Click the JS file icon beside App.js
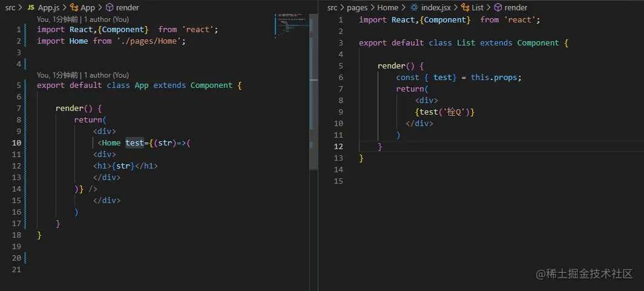Screen dimensions: 644x291 point(30,7)
